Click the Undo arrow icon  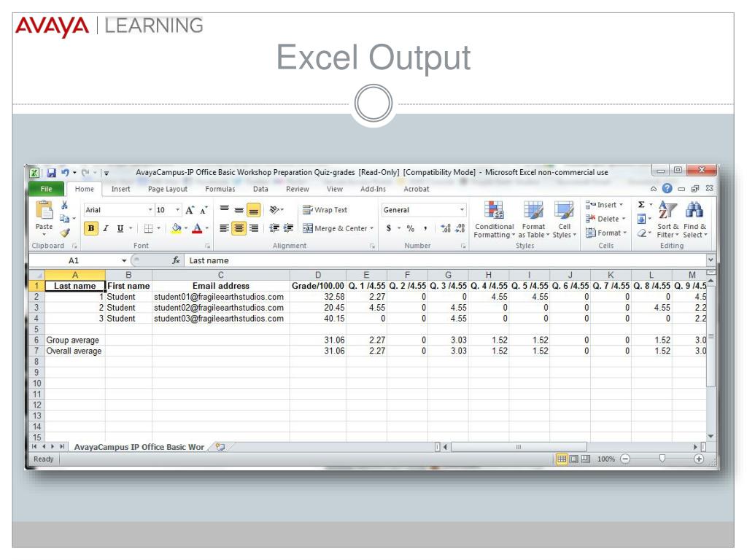pos(65,172)
